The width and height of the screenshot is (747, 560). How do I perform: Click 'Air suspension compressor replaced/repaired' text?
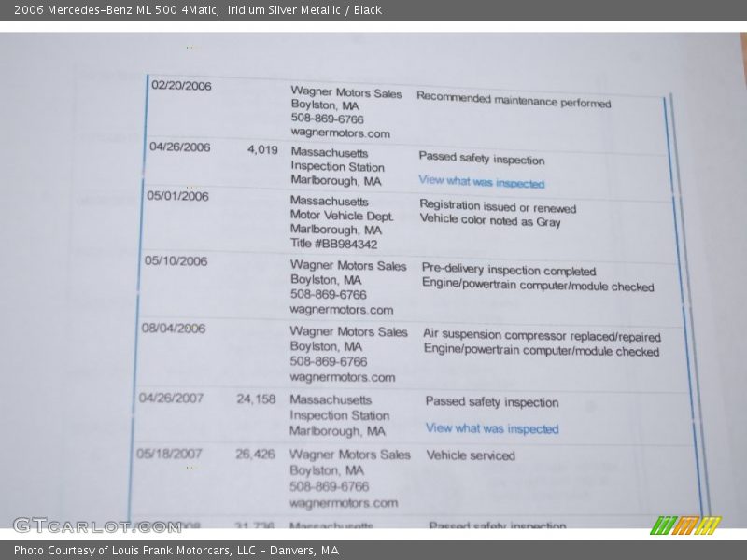(x=542, y=336)
